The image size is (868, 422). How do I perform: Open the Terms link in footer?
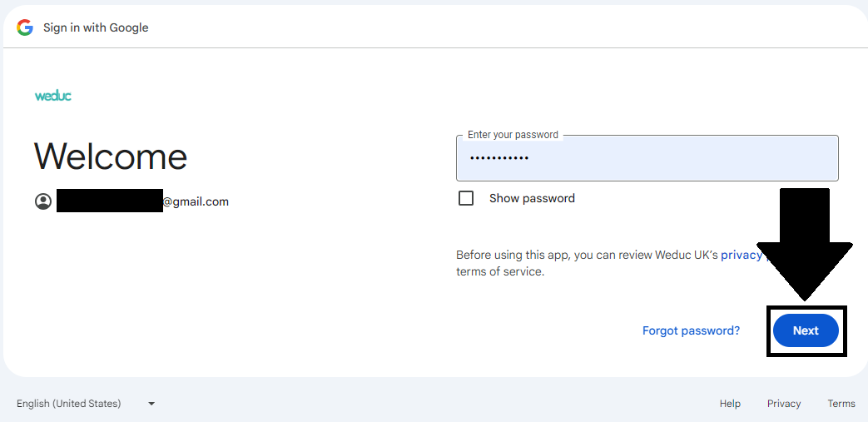(x=841, y=404)
